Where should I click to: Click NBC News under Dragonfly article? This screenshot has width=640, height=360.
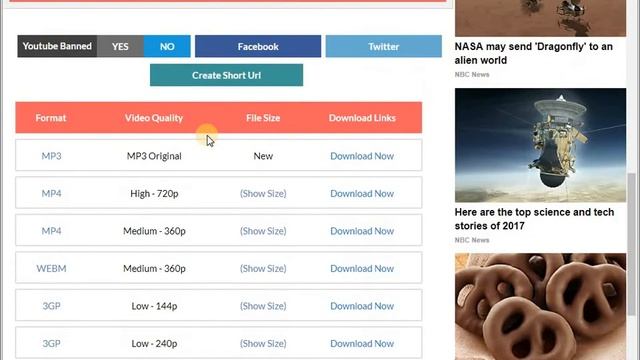click(x=472, y=74)
